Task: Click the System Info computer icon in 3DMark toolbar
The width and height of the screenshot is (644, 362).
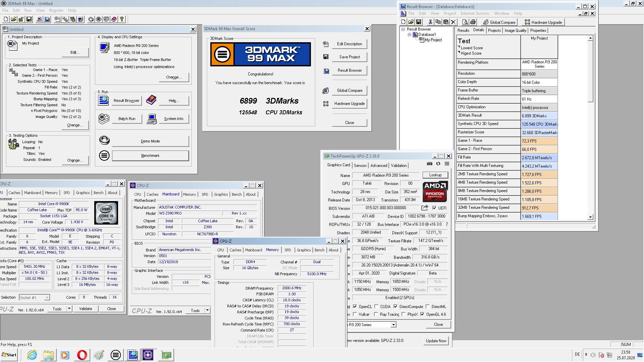Action: (39, 19)
